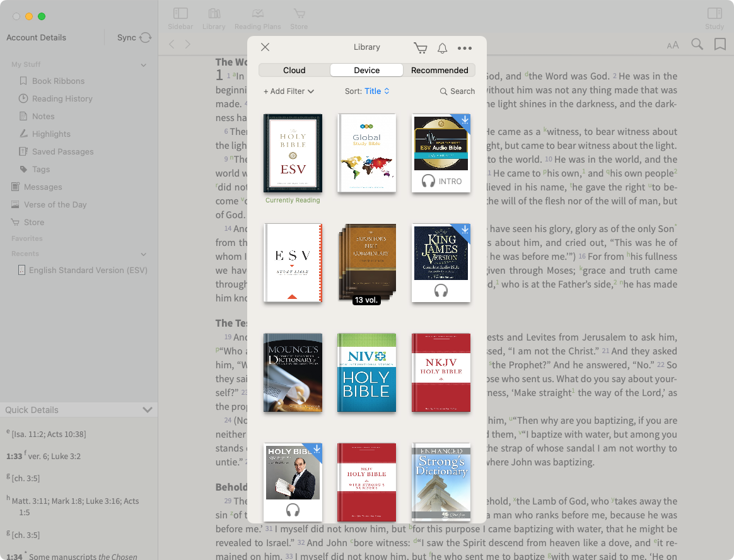Open Book Ribbons in sidebar
This screenshot has width=734, height=560.
point(58,81)
